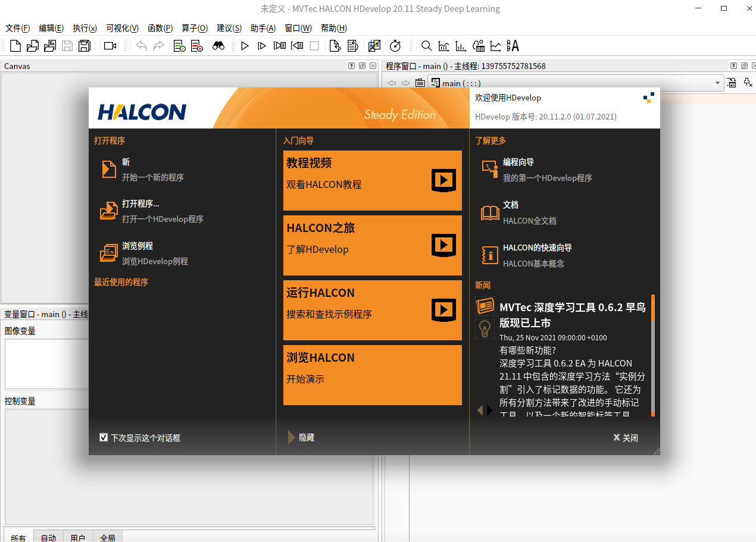Toggle 下次显示这个对话框 checkbox
756x542 pixels.
click(x=104, y=437)
